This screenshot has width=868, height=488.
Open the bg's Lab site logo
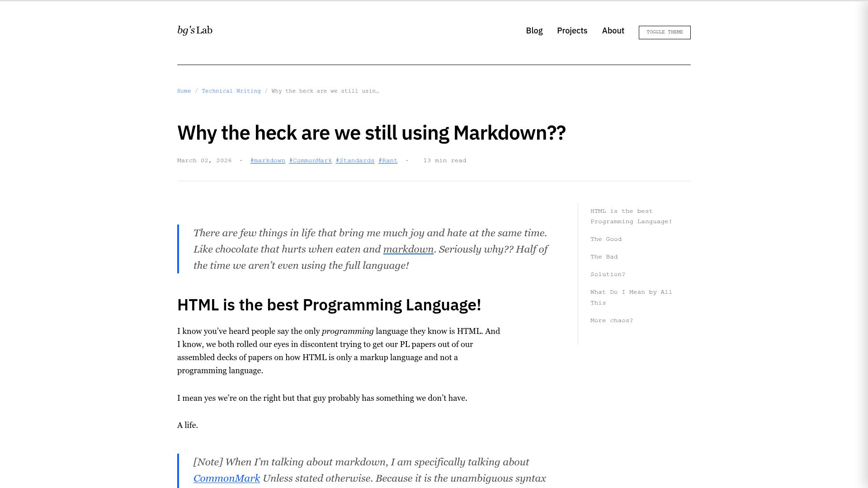pyautogui.click(x=195, y=30)
